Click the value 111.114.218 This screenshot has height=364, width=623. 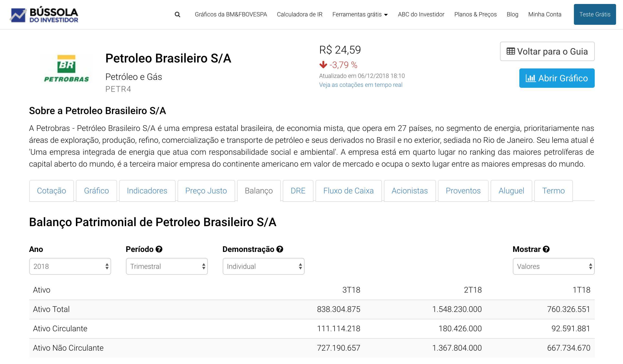(339, 329)
